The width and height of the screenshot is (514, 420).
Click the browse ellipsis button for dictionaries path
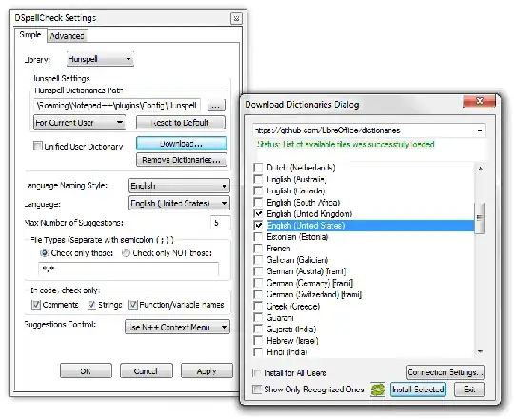[x=216, y=106]
